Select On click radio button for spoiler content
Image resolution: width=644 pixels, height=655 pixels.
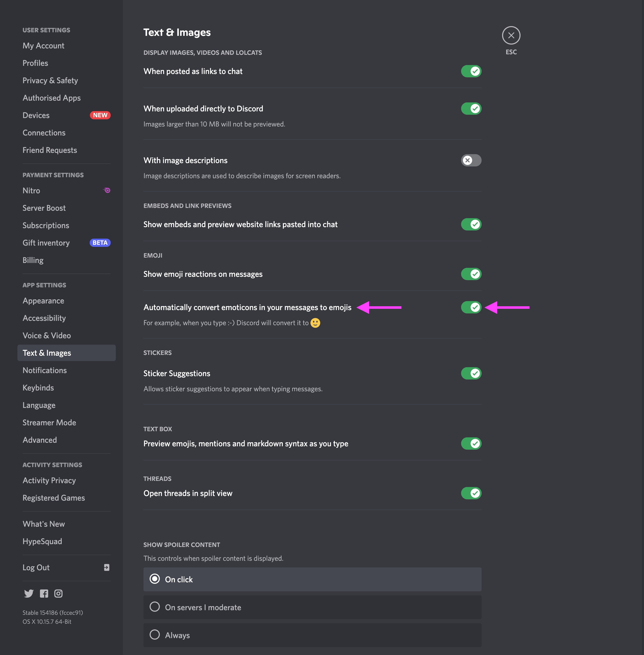[154, 579]
